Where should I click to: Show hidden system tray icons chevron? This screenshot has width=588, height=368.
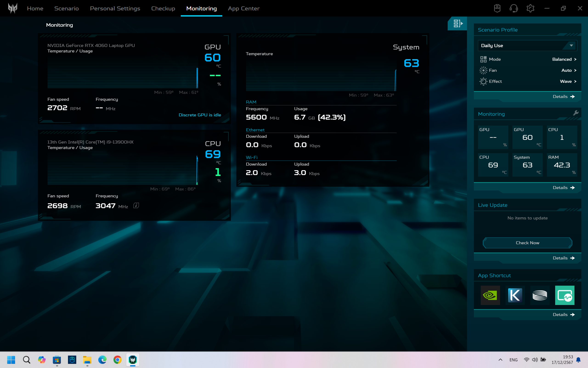[x=500, y=360]
